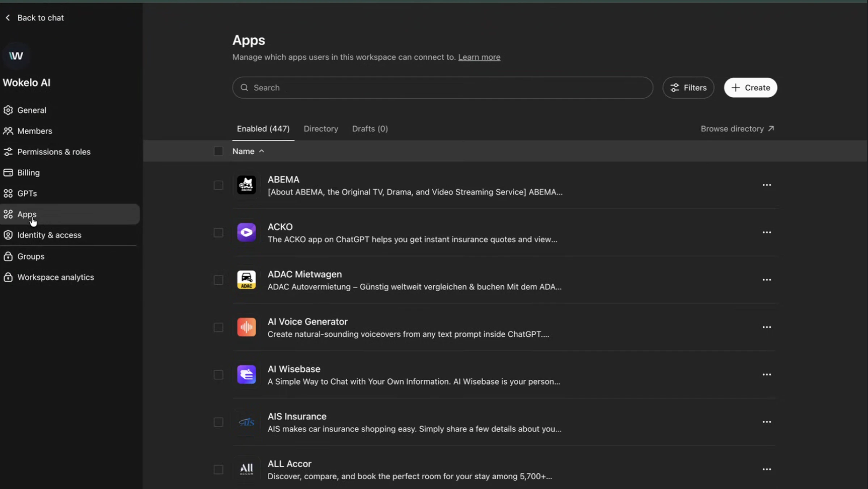Check the ADAC Mietwagen row checkbox
This screenshot has height=489, width=868.
click(218, 280)
